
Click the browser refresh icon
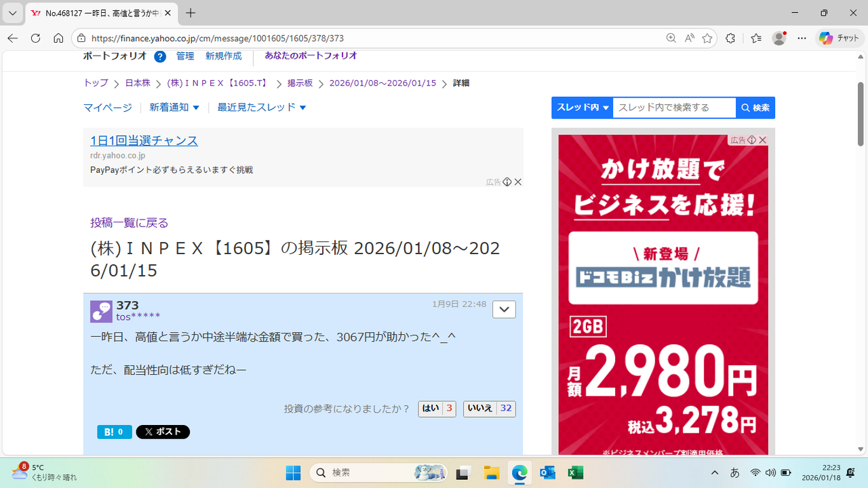[36, 39]
